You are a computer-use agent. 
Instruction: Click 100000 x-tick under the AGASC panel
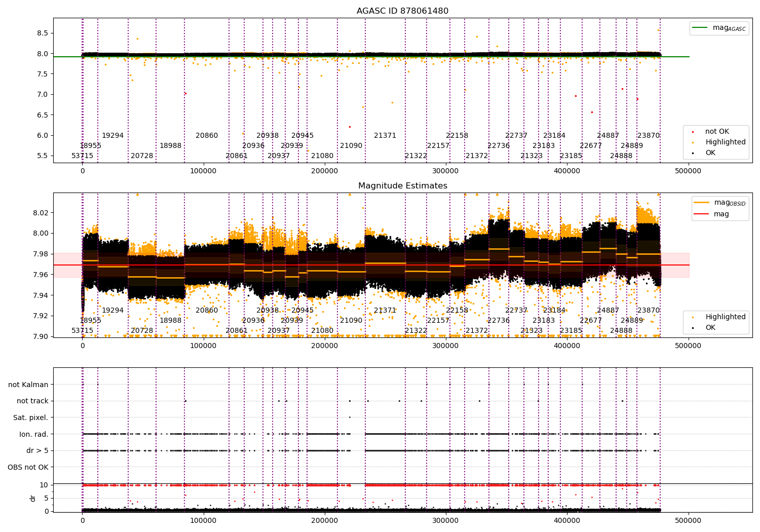point(204,171)
